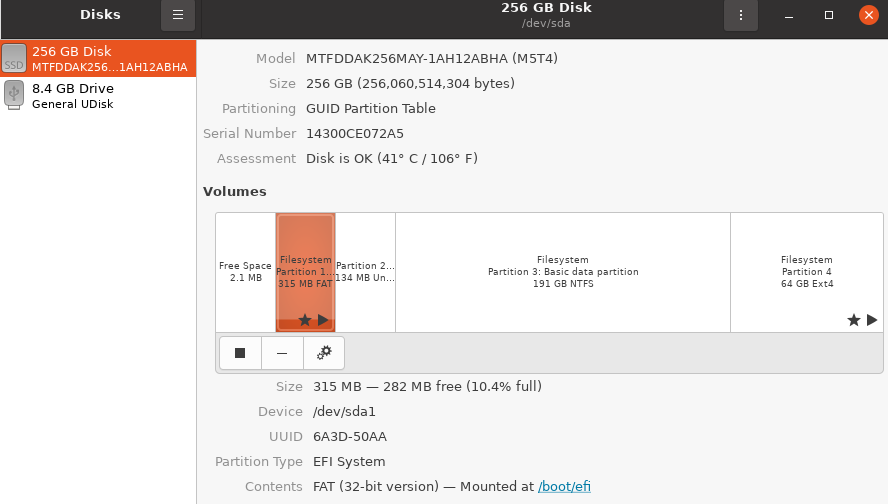Click the star icon on Partition 4

pos(853,320)
